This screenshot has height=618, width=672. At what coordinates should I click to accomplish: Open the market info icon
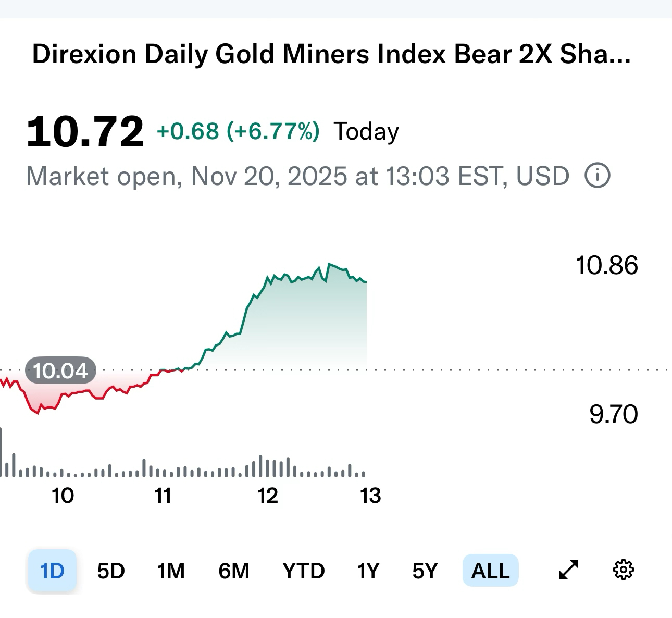point(597,176)
